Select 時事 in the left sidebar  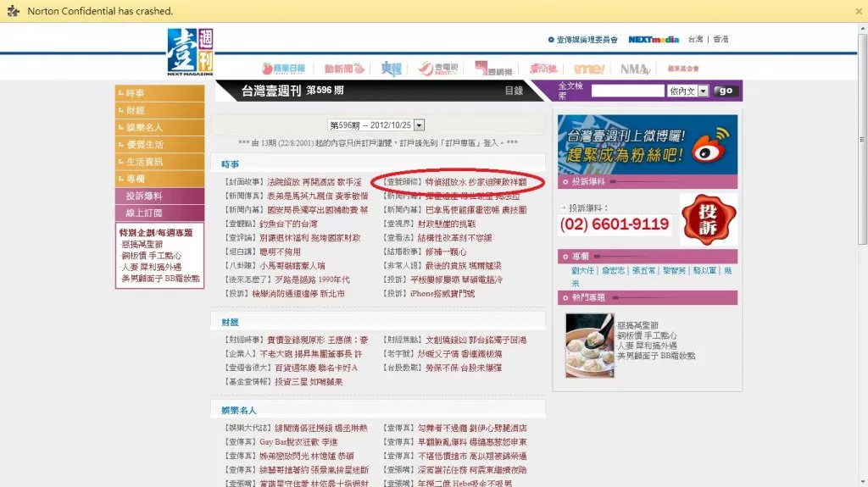point(160,93)
